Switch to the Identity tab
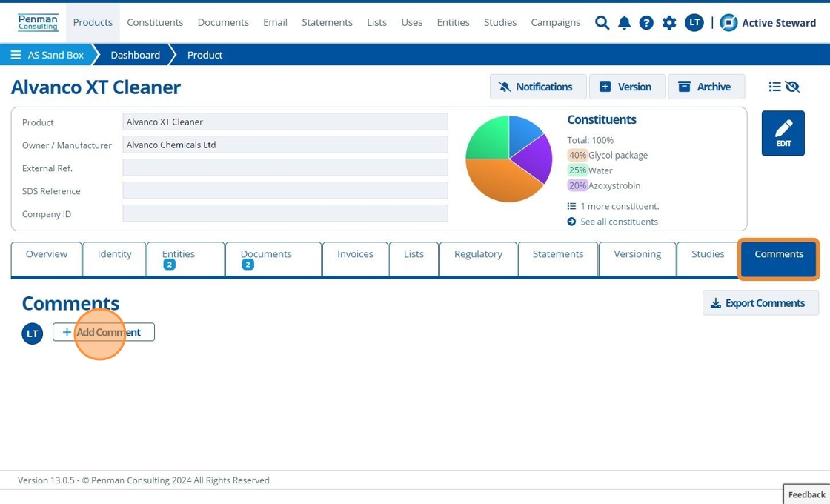 point(114,259)
